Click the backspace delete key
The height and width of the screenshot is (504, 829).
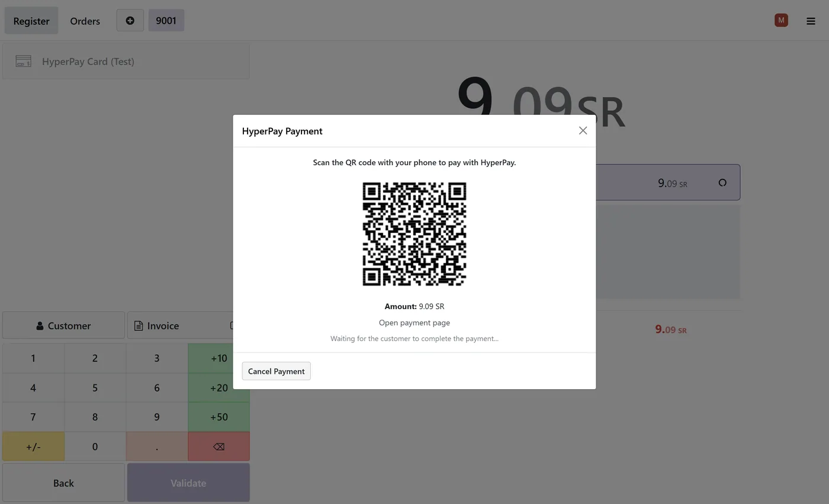point(219,447)
